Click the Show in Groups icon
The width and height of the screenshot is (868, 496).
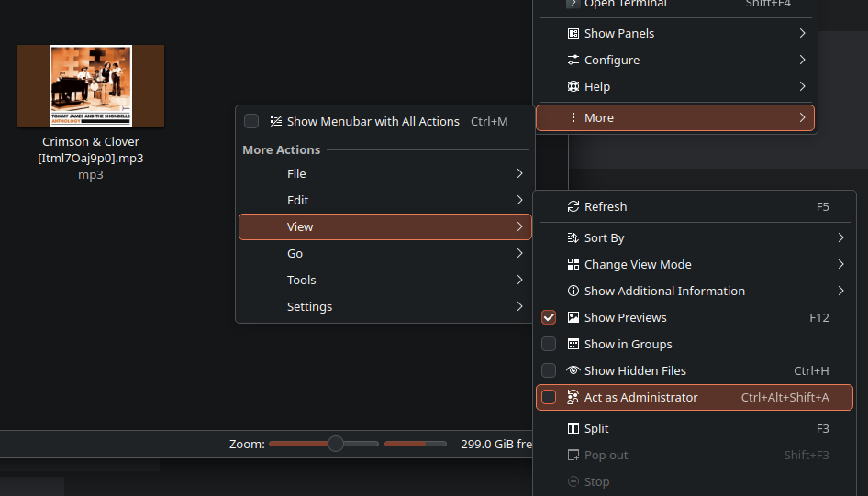(x=573, y=344)
